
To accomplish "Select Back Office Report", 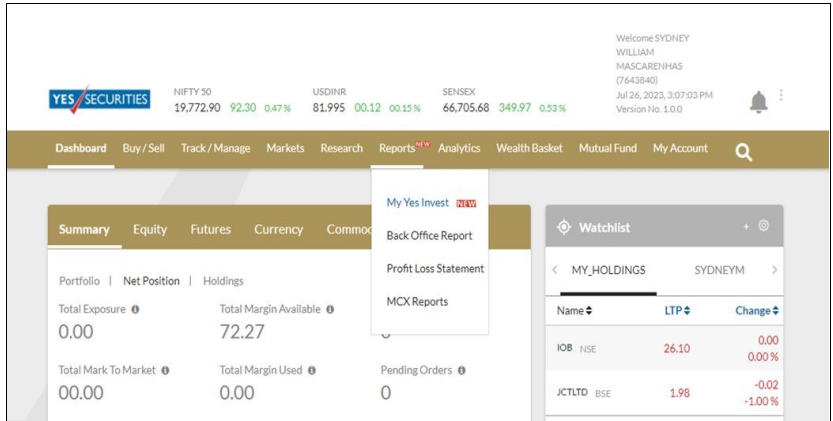I will (429, 235).
